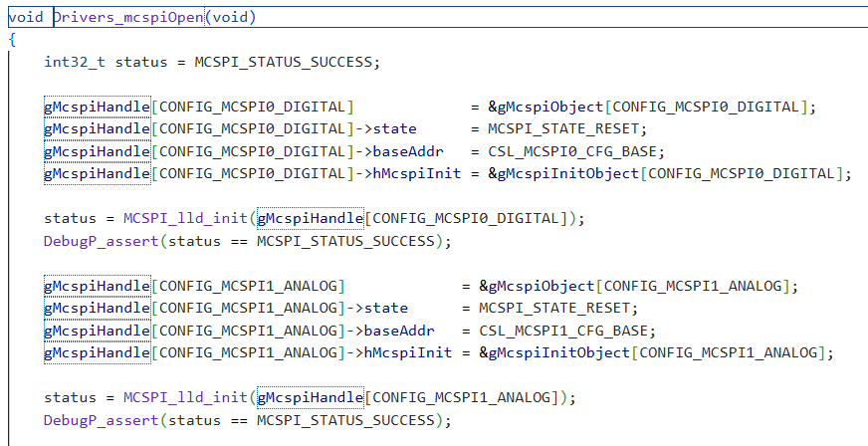Click the first DebugP_assert call
The image size is (868, 446).
[x=102, y=241]
